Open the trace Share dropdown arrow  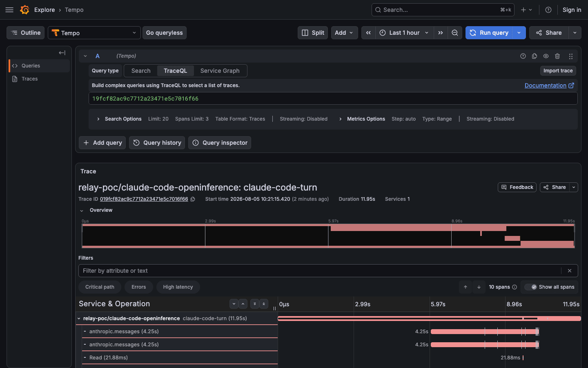(x=574, y=187)
